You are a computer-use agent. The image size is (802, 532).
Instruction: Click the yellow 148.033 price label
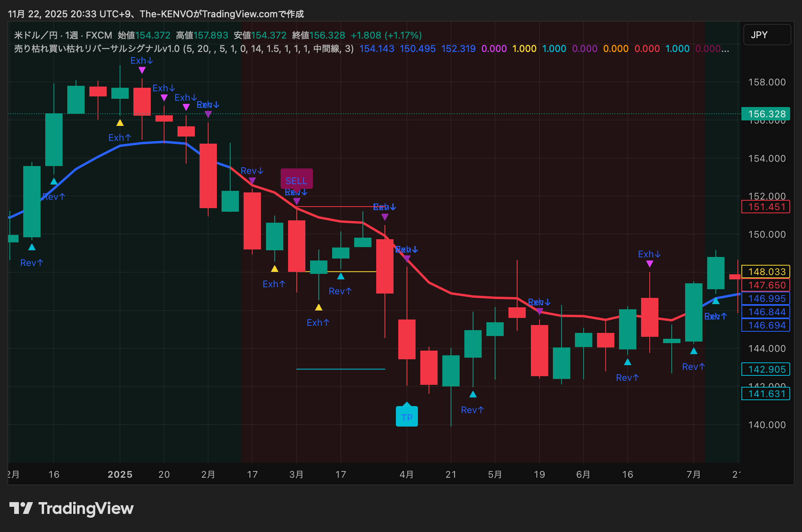tap(766, 272)
